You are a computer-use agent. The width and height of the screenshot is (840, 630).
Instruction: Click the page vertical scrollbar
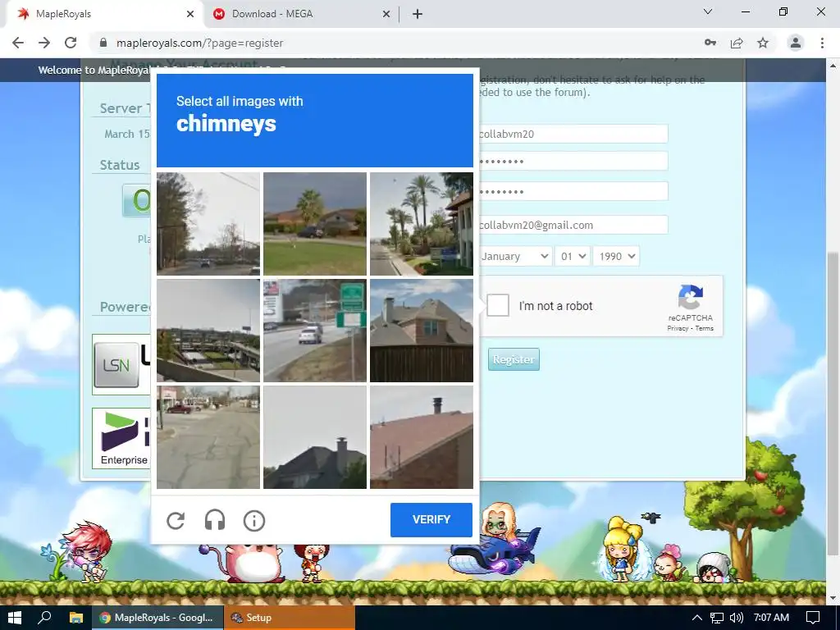pyautogui.click(x=833, y=402)
